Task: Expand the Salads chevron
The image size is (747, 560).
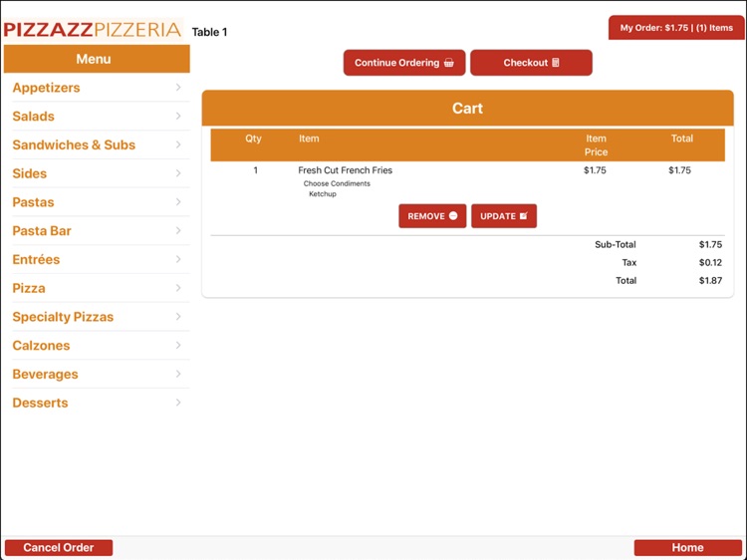Action: pos(178,116)
